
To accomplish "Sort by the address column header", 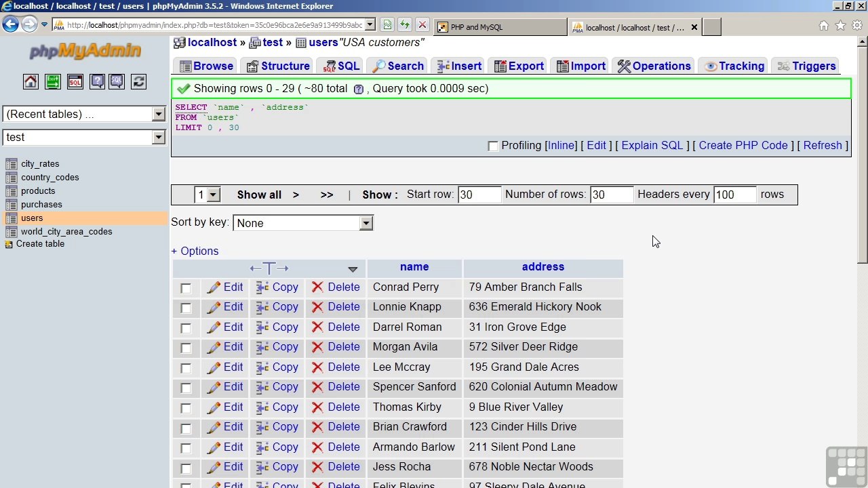I will click(x=543, y=267).
